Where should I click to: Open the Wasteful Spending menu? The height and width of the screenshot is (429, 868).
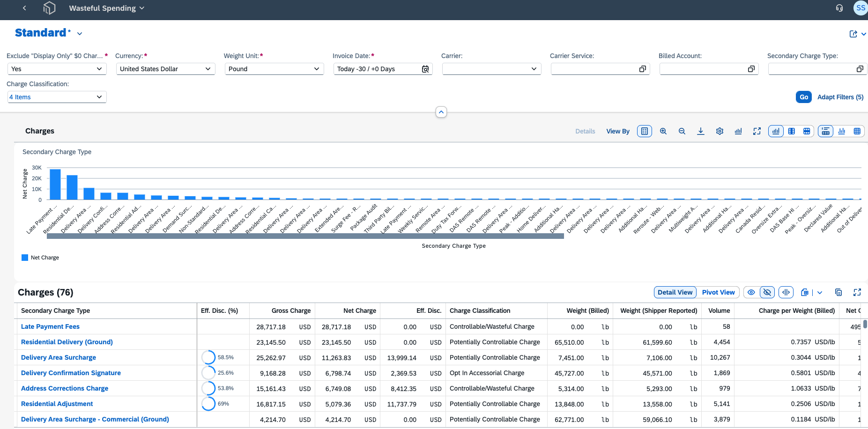107,8
